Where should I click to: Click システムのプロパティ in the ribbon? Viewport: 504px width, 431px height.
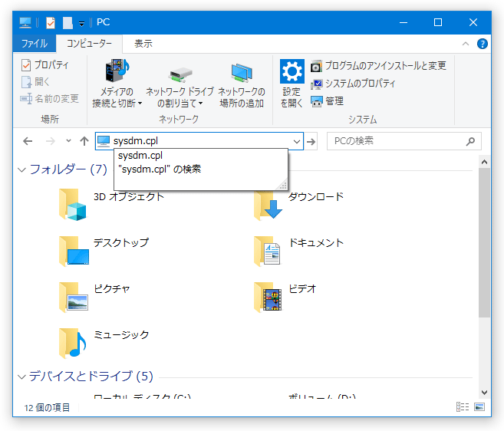(353, 84)
